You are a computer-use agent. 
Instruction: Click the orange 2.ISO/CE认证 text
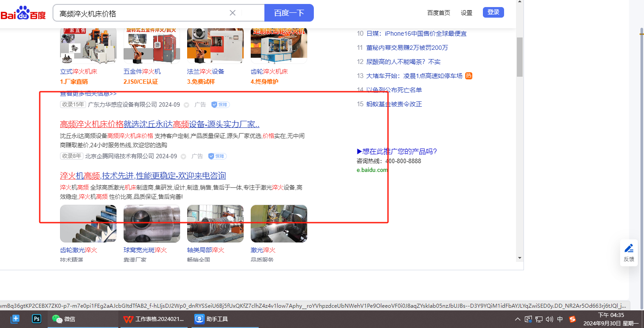click(x=141, y=82)
